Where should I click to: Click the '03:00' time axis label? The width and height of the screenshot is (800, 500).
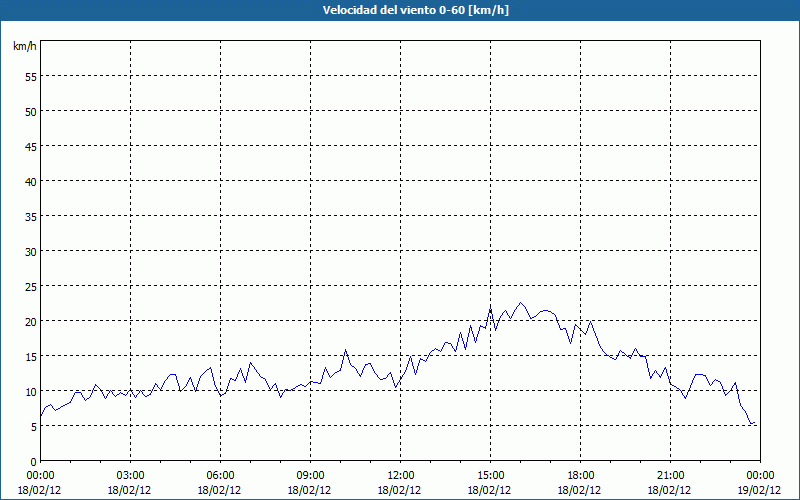(130, 476)
